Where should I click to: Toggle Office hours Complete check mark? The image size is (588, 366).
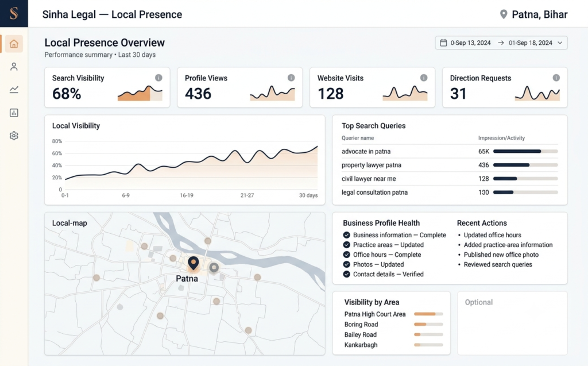click(x=346, y=255)
